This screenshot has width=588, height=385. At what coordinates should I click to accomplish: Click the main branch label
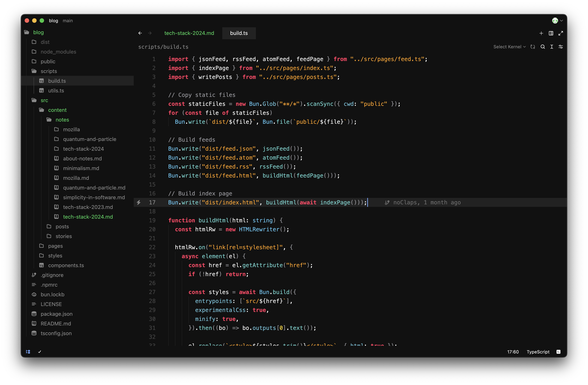68,21
